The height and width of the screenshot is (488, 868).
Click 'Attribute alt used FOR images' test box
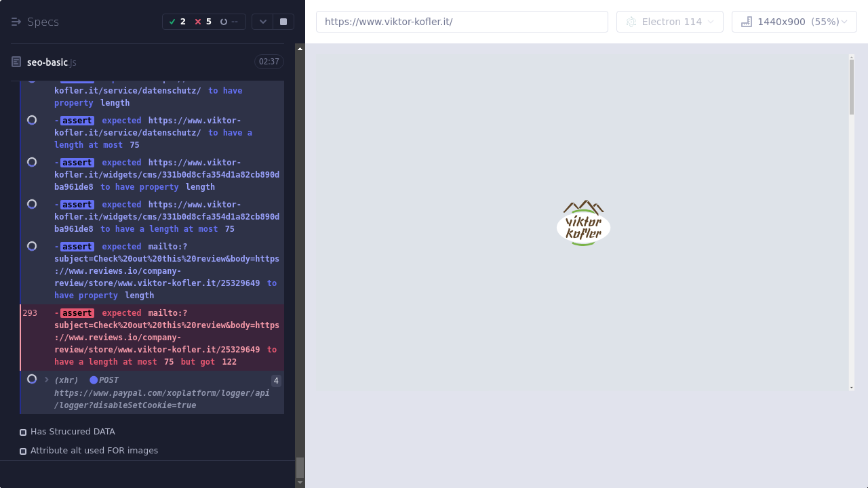pos(23,451)
